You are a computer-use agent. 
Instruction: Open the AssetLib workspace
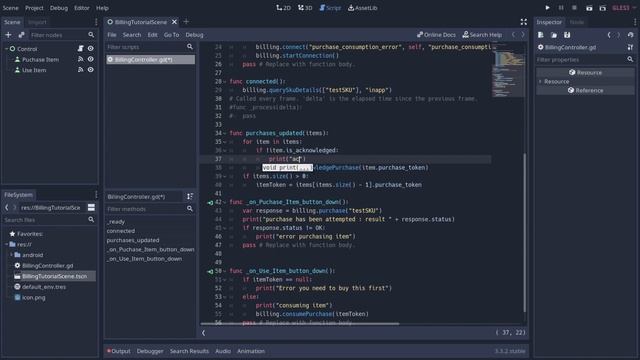[x=362, y=8]
